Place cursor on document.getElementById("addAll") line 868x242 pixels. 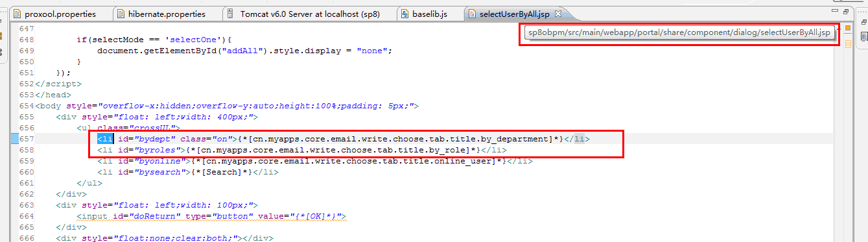coord(245,51)
